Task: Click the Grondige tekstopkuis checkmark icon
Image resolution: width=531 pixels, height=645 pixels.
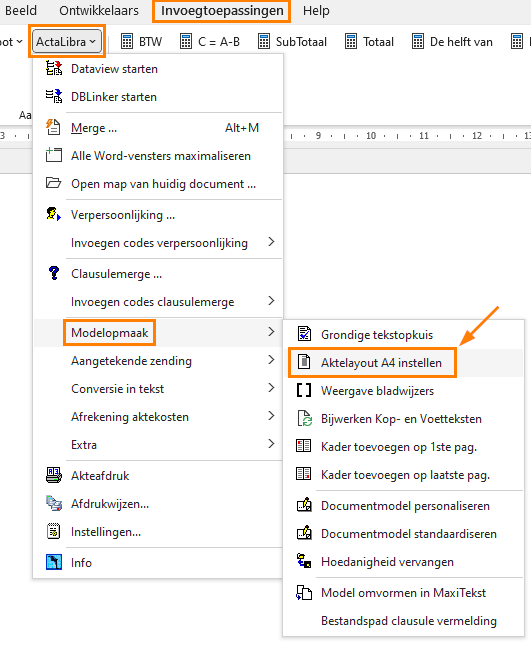Action: point(304,334)
